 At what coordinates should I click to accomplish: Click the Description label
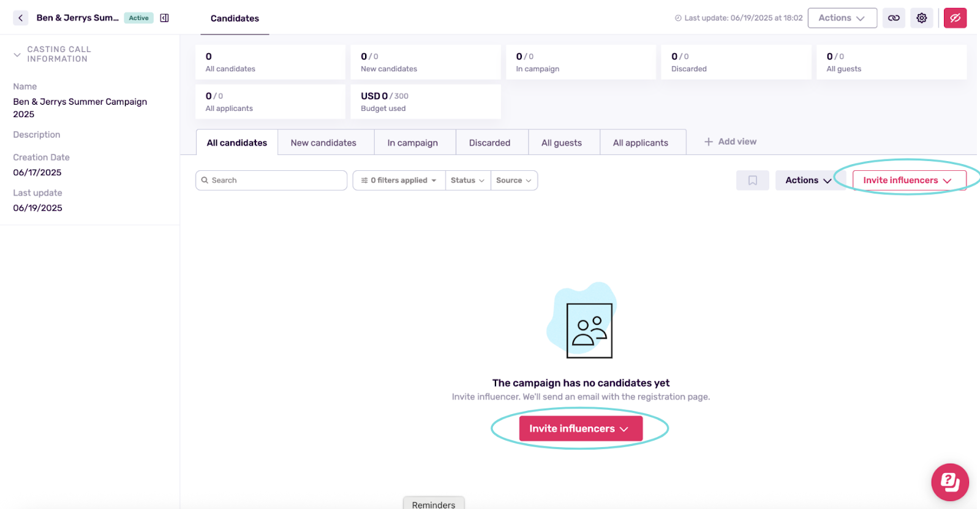[x=37, y=135]
